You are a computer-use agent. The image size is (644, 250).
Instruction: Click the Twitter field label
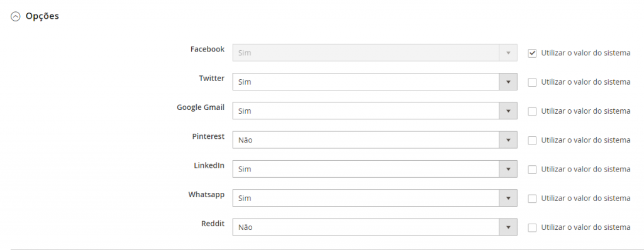[x=211, y=78]
